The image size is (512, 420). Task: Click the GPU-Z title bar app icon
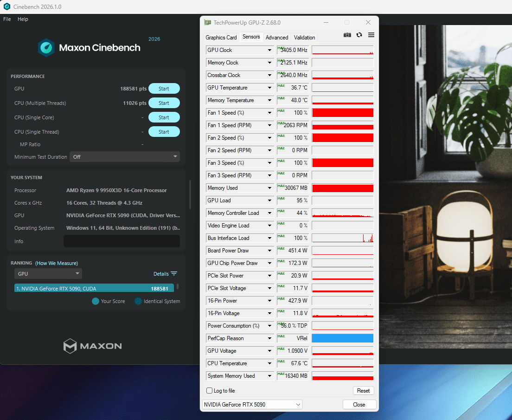pos(207,23)
